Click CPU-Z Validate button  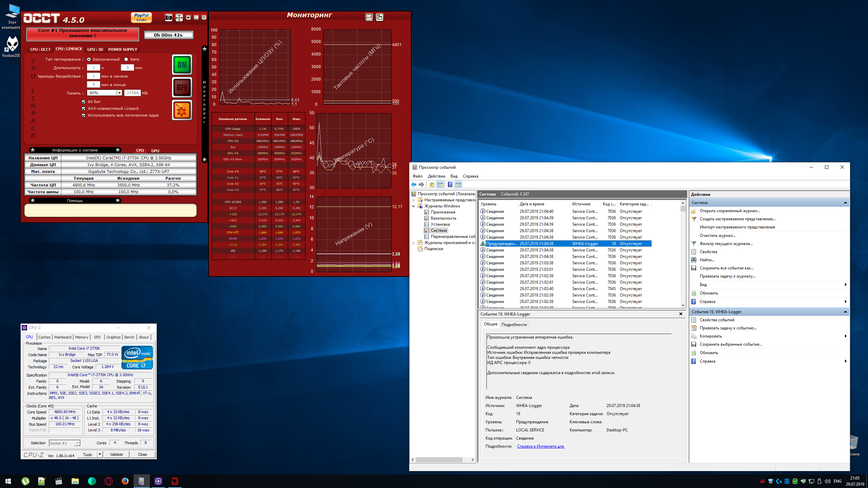tap(116, 454)
